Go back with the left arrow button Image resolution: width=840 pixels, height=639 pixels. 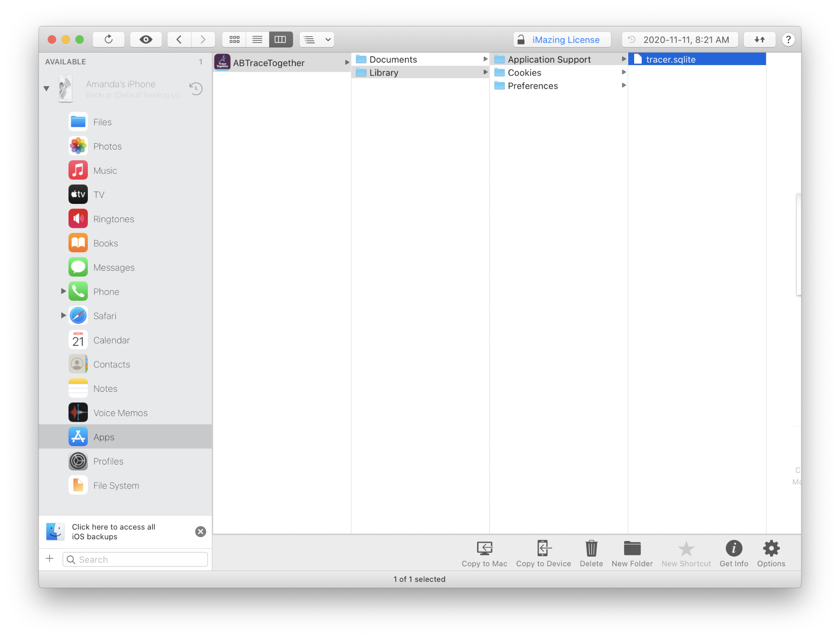tap(179, 40)
